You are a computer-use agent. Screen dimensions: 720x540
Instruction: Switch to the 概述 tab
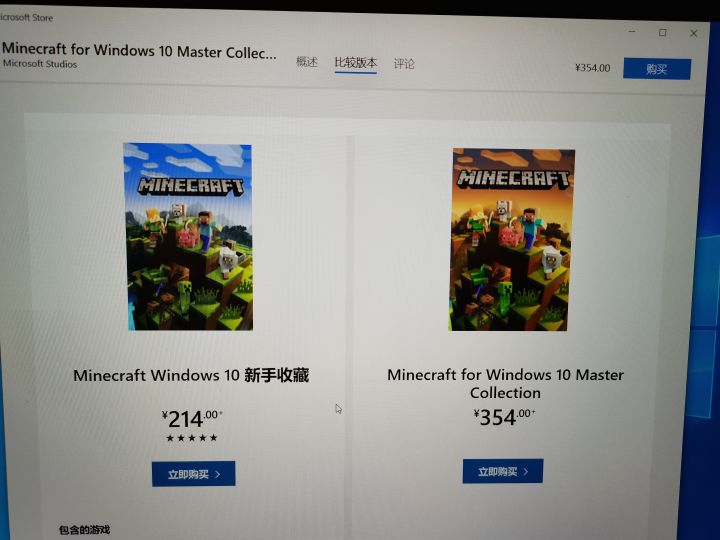(307, 62)
